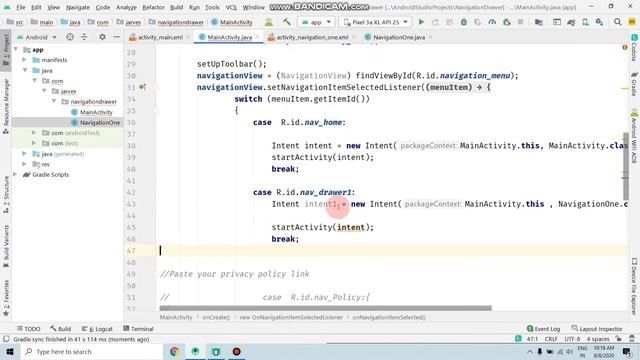
Task: Open the Resource Manager side tab
Action: pos(6,106)
